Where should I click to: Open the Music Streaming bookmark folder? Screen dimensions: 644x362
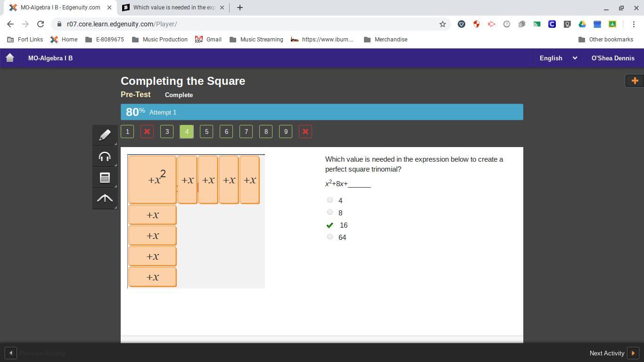[256, 40]
